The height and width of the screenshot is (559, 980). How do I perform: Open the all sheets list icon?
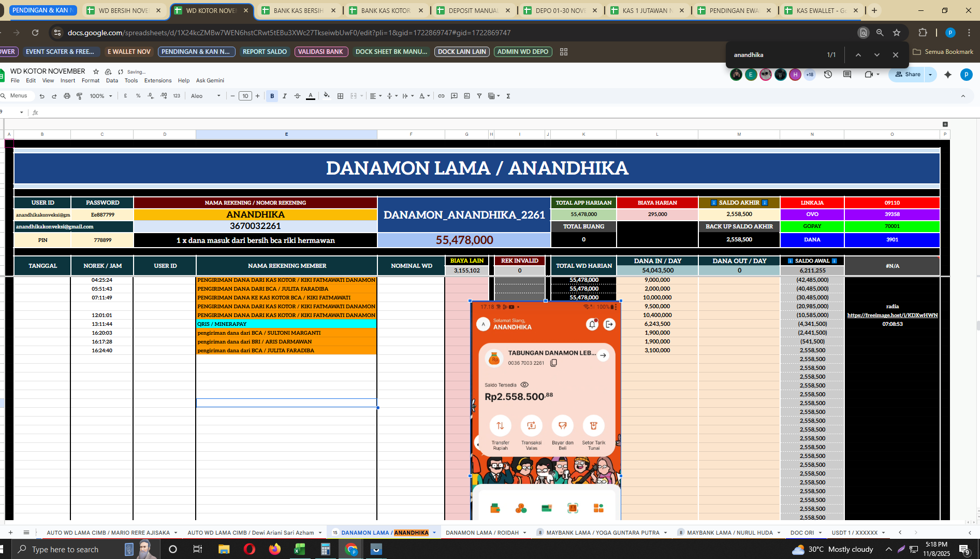click(x=26, y=533)
